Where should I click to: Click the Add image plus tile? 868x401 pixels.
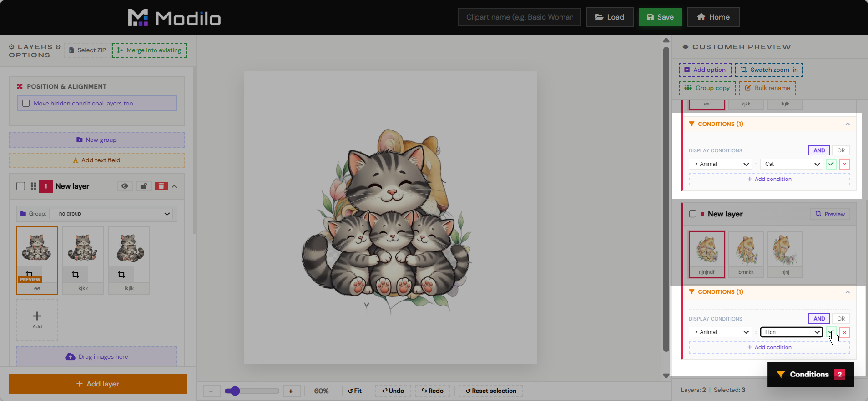[37, 320]
